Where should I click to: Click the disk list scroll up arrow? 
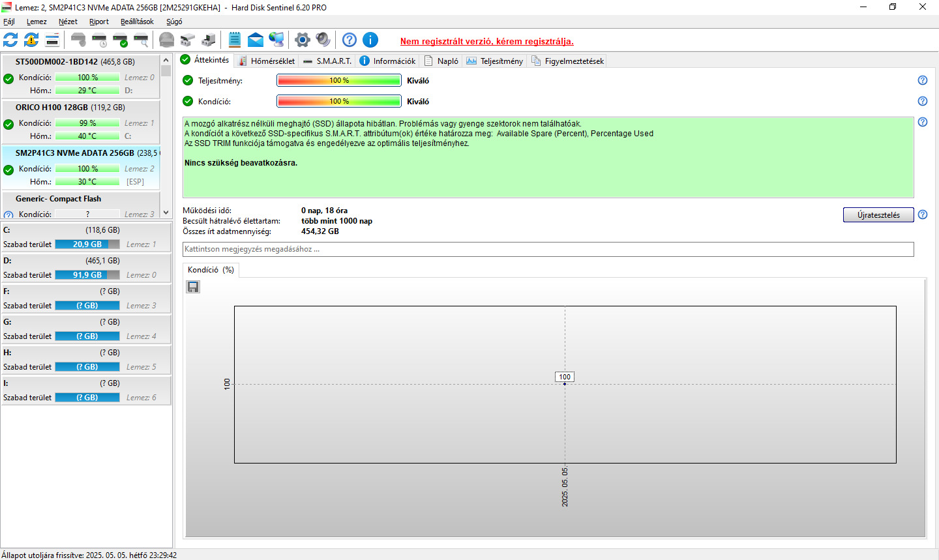[166, 60]
